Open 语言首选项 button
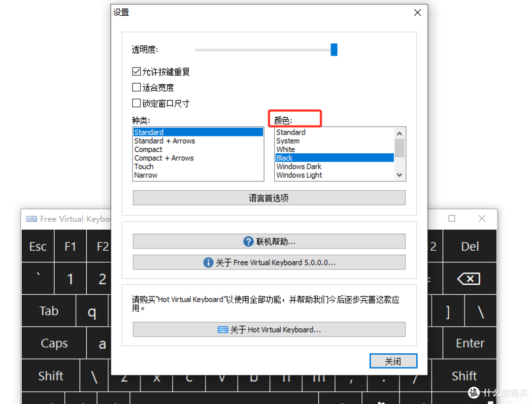The height and width of the screenshot is (404, 532). pyautogui.click(x=269, y=198)
